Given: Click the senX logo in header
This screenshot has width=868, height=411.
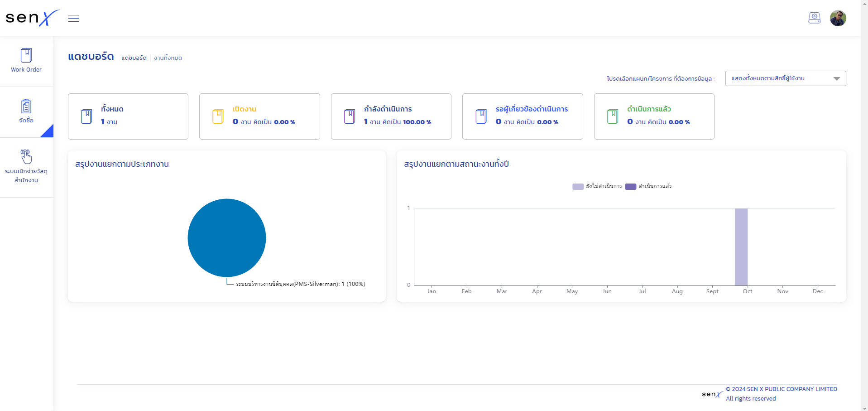Looking at the screenshot, I should (32, 18).
